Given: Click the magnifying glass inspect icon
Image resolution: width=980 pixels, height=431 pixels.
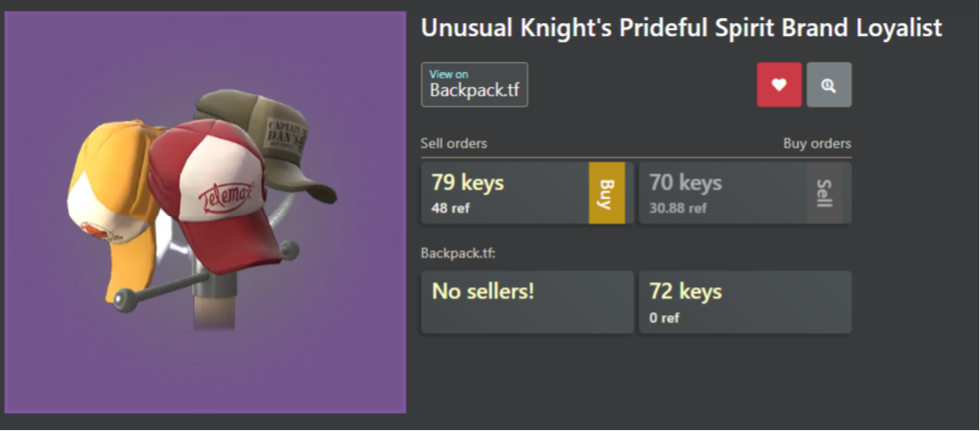Looking at the screenshot, I should point(828,85).
